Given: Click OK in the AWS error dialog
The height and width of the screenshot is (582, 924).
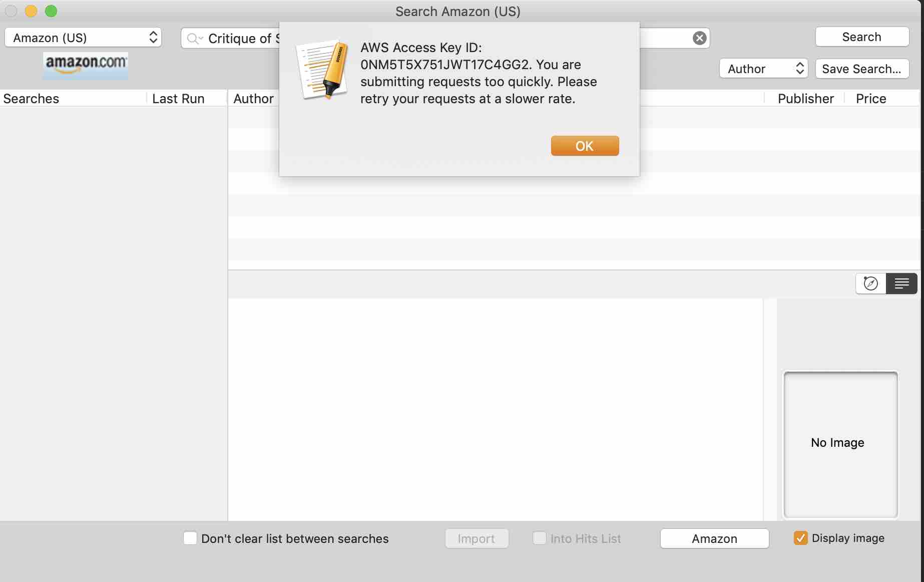Looking at the screenshot, I should (x=585, y=146).
